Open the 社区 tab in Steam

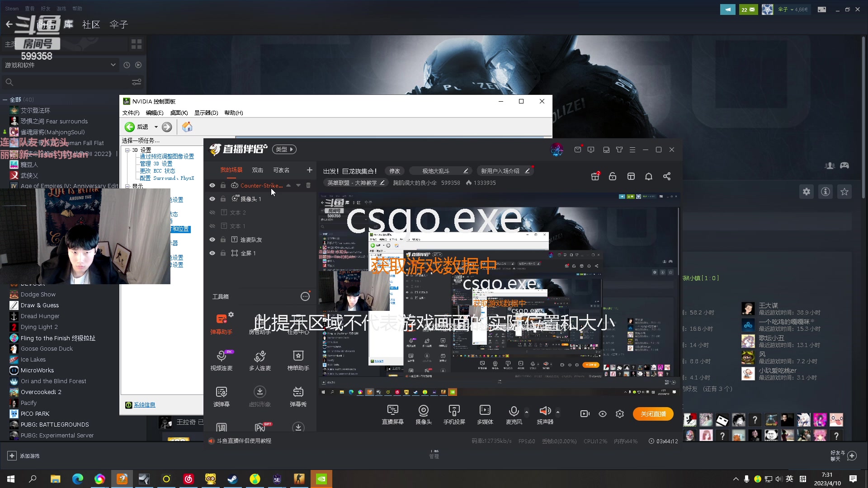91,24
